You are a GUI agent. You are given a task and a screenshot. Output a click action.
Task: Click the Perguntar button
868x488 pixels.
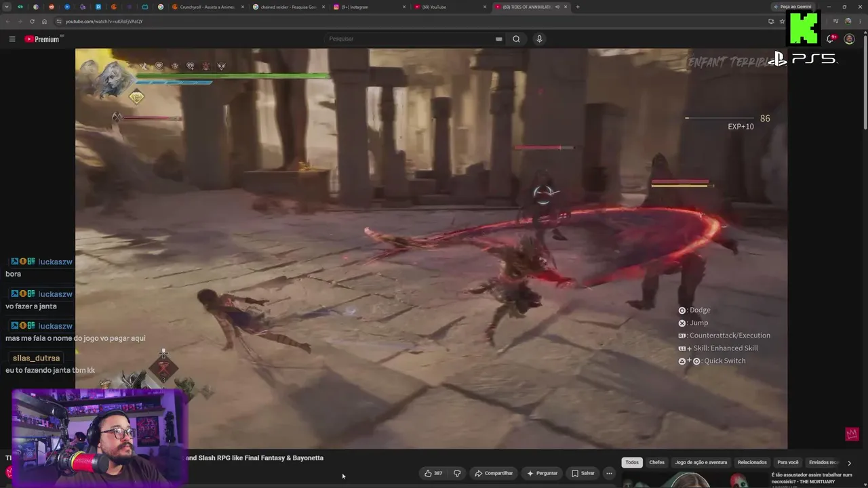[542, 473]
